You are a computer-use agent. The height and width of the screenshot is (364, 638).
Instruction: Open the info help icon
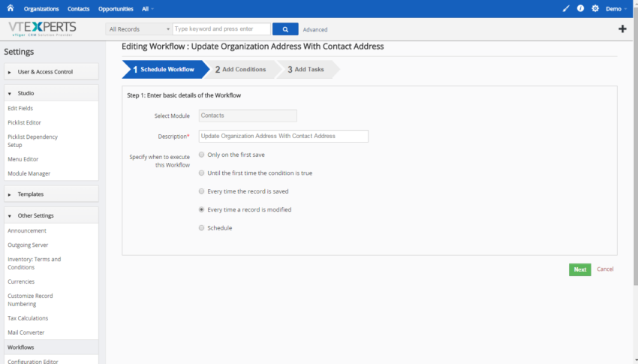(x=580, y=8)
